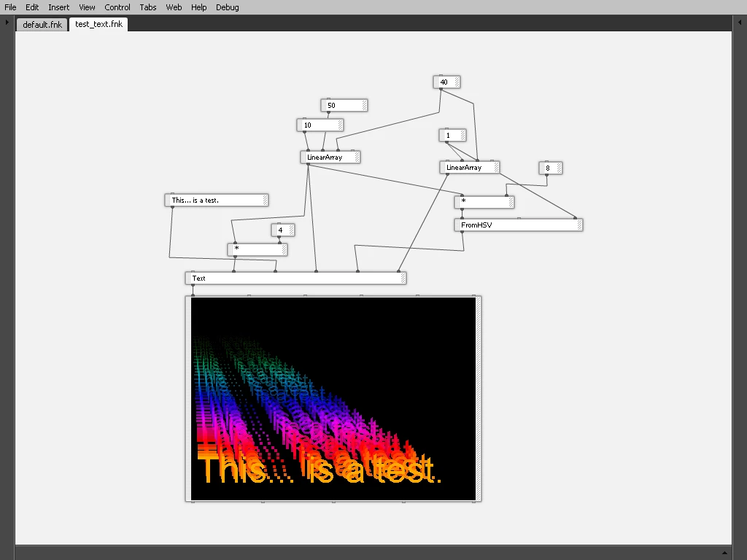
Task: Open the Control menu
Action: click(117, 7)
